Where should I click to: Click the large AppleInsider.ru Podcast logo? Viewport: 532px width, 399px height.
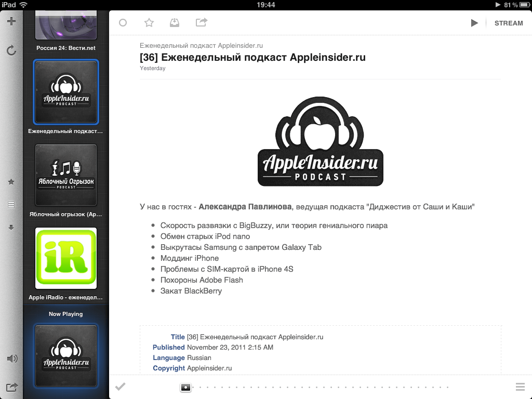tap(320, 141)
